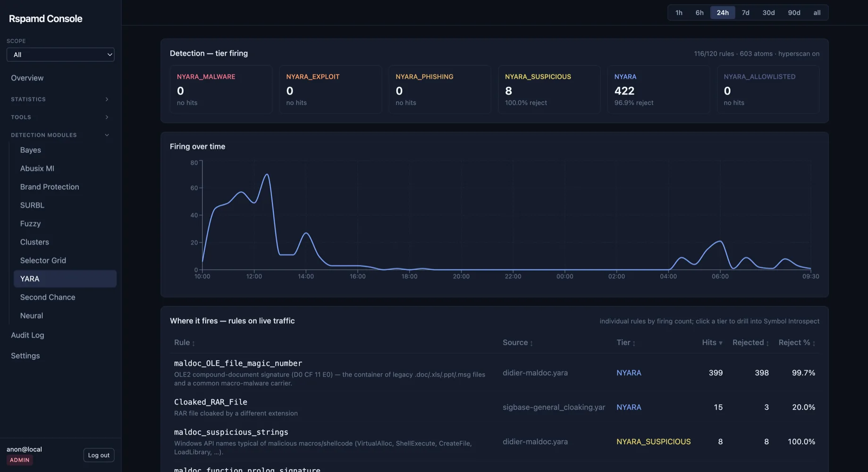This screenshot has height=472, width=868.
Task: Sort table by Rule column
Action: click(x=185, y=343)
